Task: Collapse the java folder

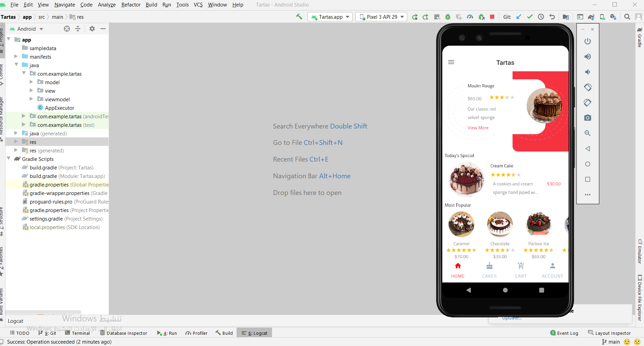Action: [16, 65]
